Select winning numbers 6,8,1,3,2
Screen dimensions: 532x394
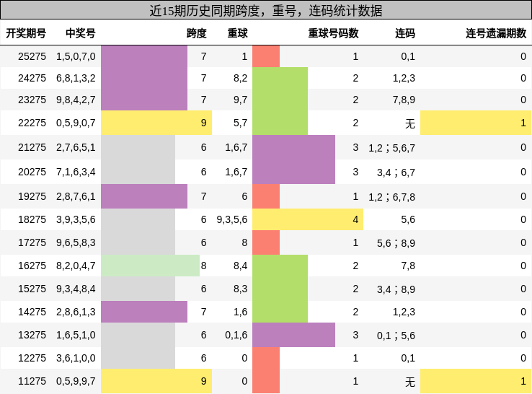pos(76,78)
